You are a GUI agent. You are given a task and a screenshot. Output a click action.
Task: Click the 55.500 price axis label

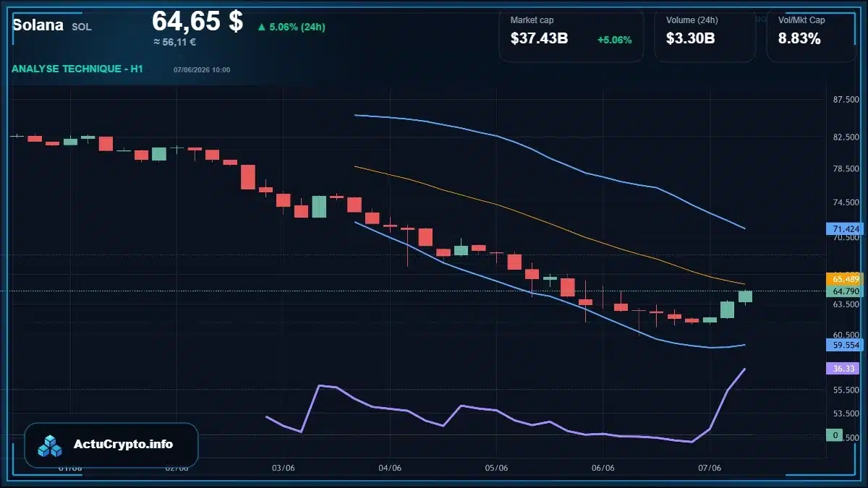coord(846,390)
